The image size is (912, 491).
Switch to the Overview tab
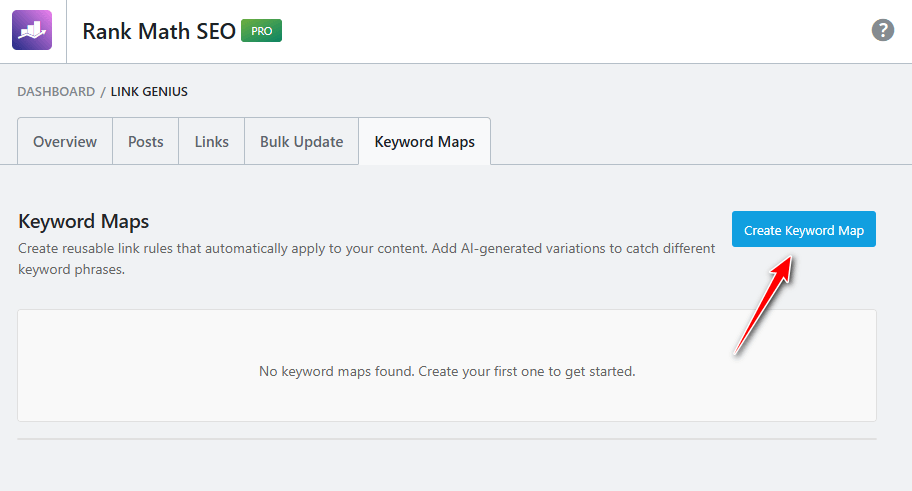tap(65, 141)
